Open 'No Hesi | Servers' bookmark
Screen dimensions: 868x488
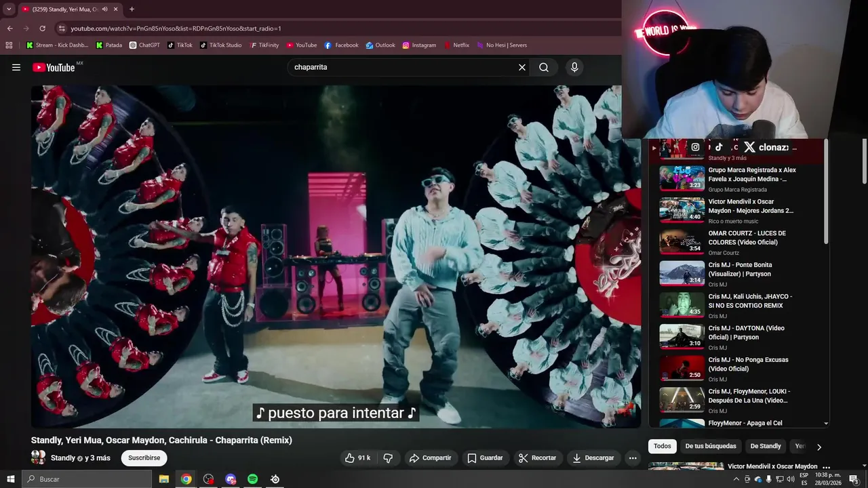point(502,45)
